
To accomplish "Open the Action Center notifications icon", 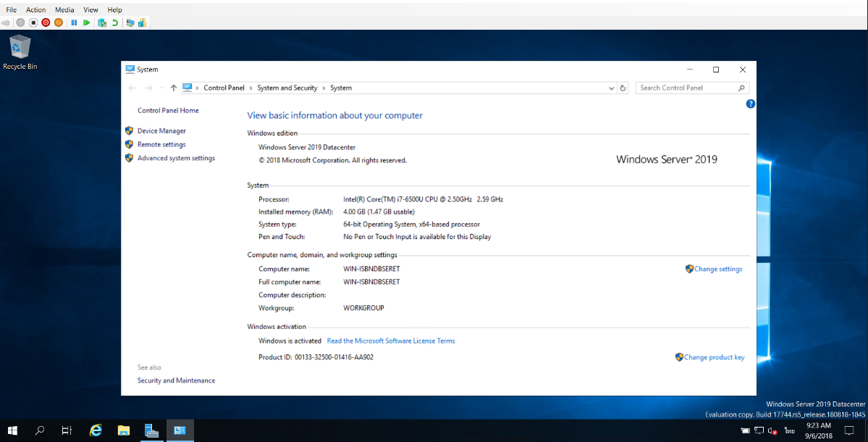I will coord(848,431).
